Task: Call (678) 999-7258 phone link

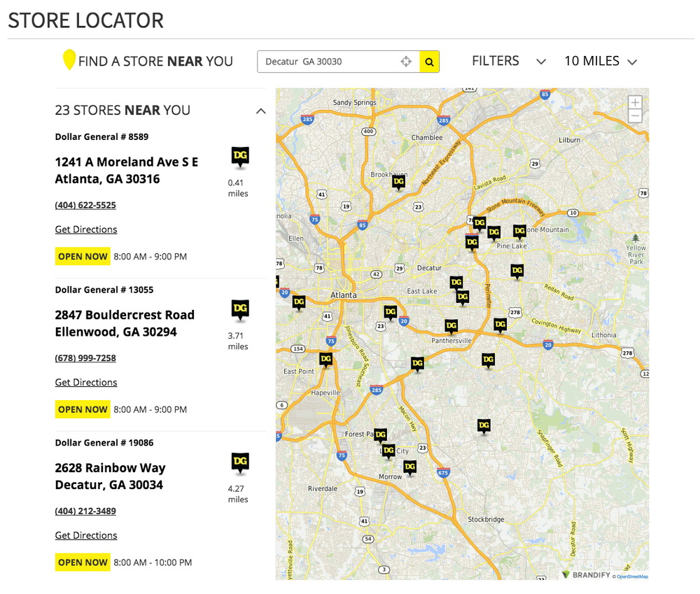Action: (x=85, y=358)
